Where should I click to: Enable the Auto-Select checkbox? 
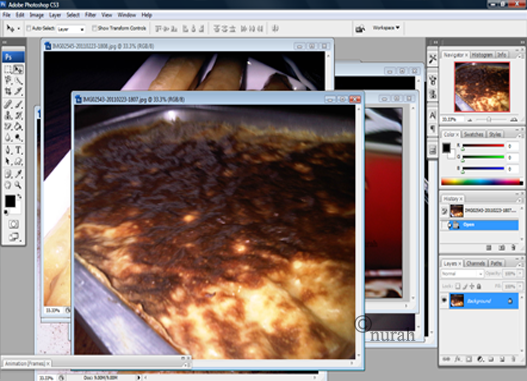(29, 28)
